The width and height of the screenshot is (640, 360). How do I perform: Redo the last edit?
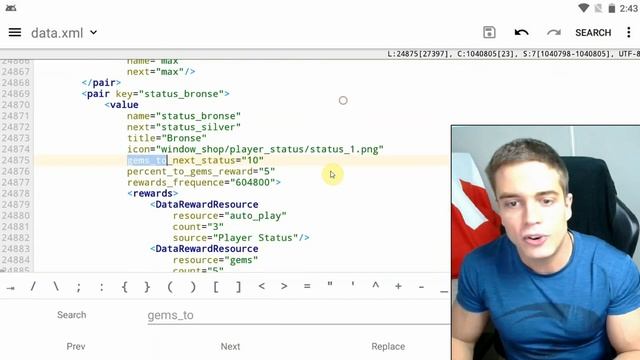click(x=553, y=32)
